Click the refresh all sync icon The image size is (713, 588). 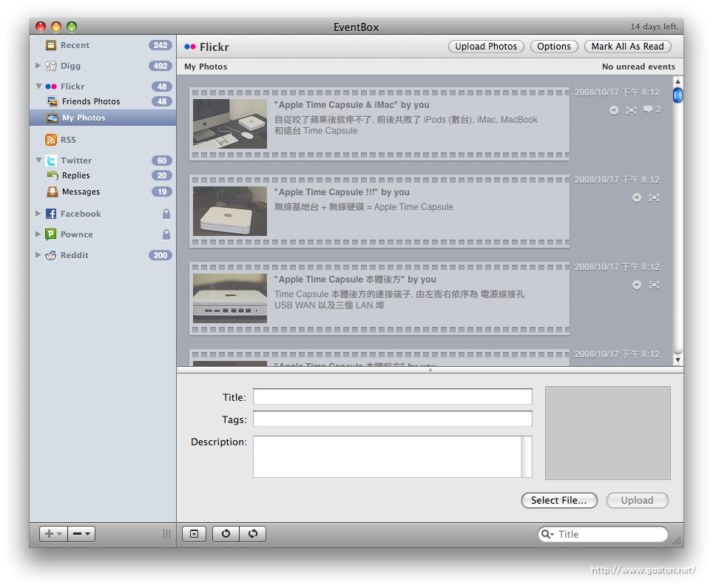coord(253,534)
